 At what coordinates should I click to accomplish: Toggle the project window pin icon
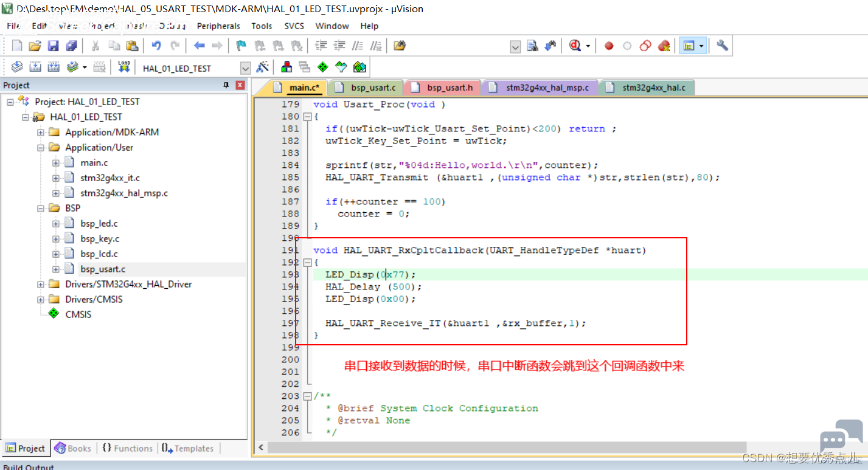[x=226, y=85]
